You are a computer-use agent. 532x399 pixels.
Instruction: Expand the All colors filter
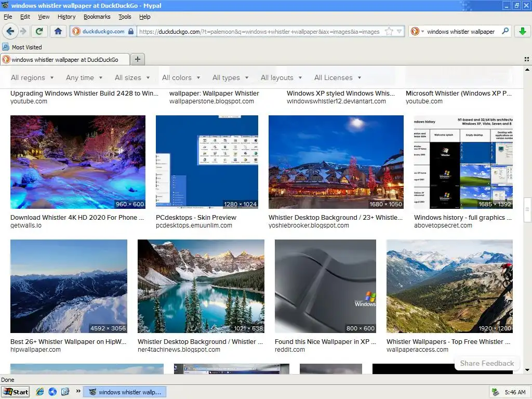181,78
